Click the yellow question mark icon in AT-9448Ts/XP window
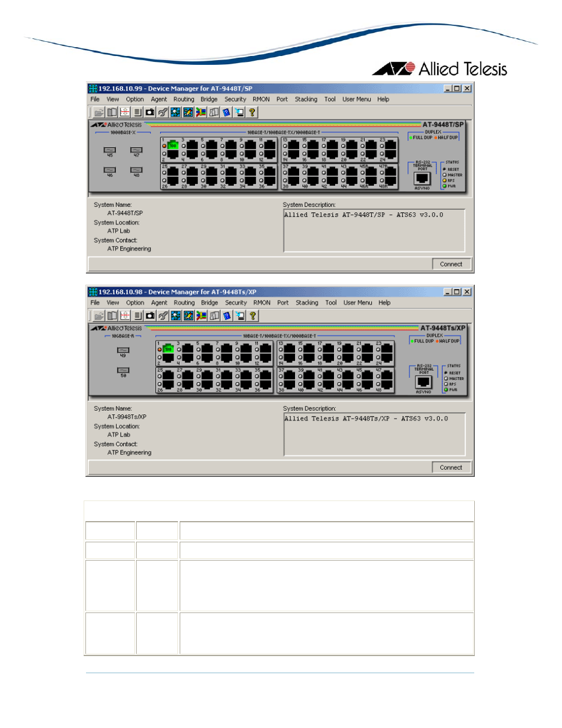562x728 pixels. point(253,315)
